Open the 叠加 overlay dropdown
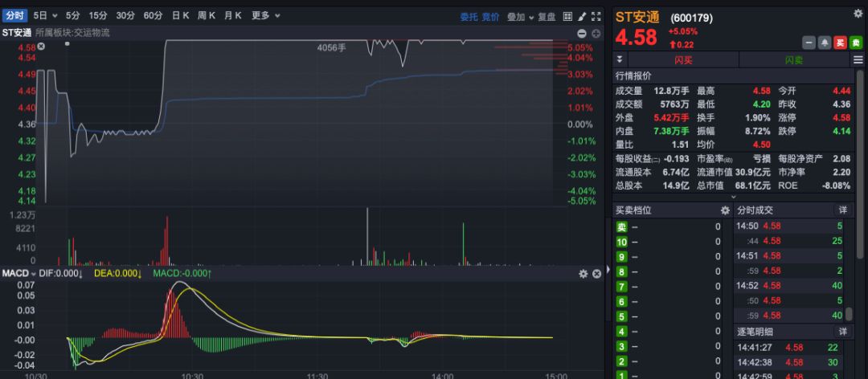Image resolution: width=868 pixels, height=379 pixels. pos(520,17)
